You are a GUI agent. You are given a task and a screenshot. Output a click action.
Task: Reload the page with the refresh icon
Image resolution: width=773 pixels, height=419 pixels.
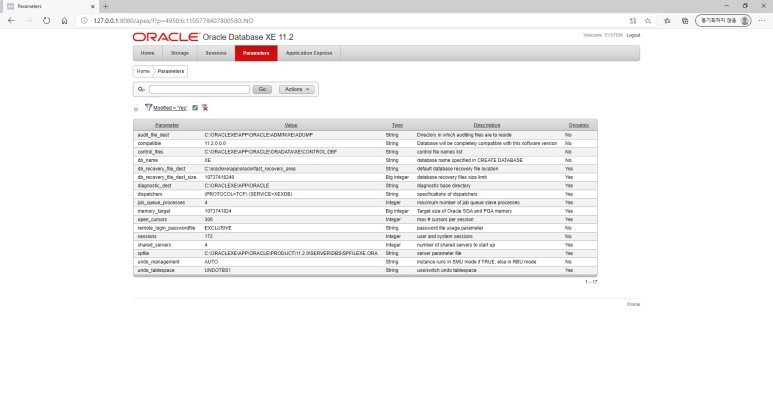tap(46, 21)
